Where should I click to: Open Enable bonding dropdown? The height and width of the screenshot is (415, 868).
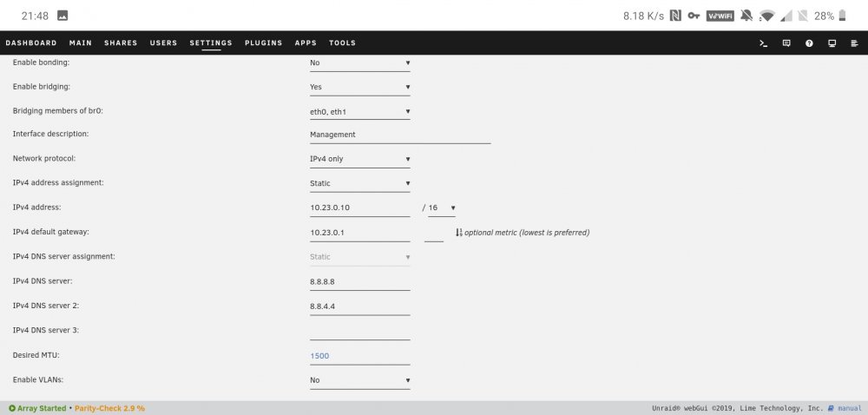pos(360,63)
